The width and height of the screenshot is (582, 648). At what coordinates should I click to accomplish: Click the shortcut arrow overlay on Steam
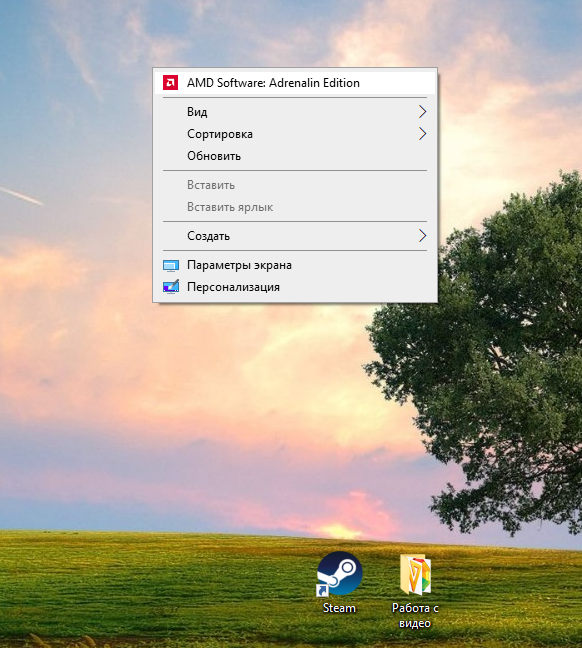(322, 590)
